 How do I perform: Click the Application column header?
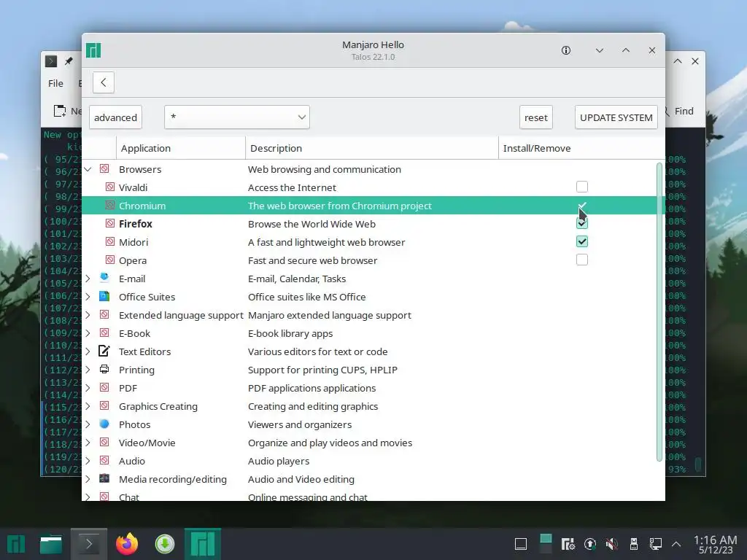pos(181,148)
